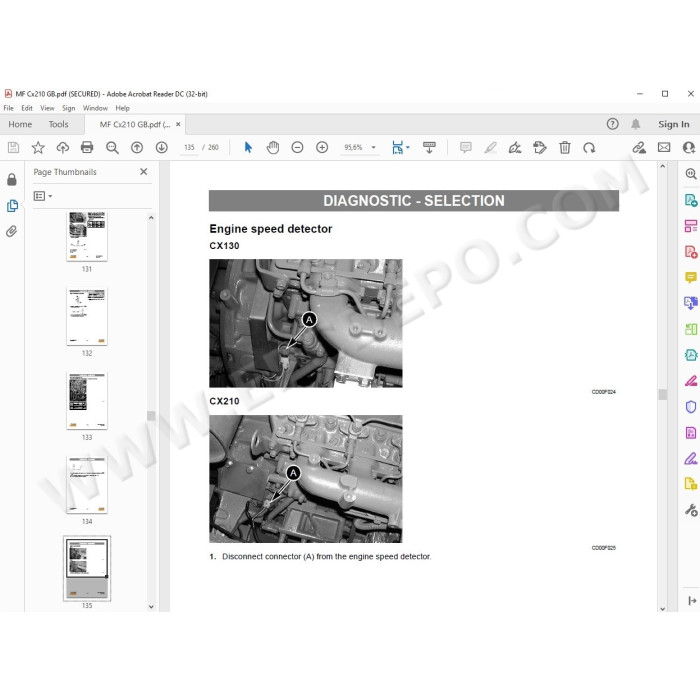The image size is (700, 700).
Task: Click the Sign In button
Action: pos(674,124)
